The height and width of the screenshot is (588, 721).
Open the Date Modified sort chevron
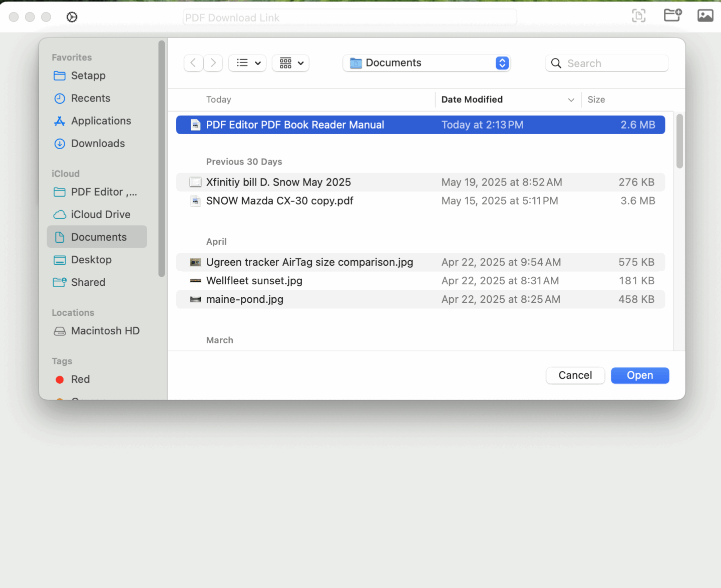pyautogui.click(x=571, y=100)
